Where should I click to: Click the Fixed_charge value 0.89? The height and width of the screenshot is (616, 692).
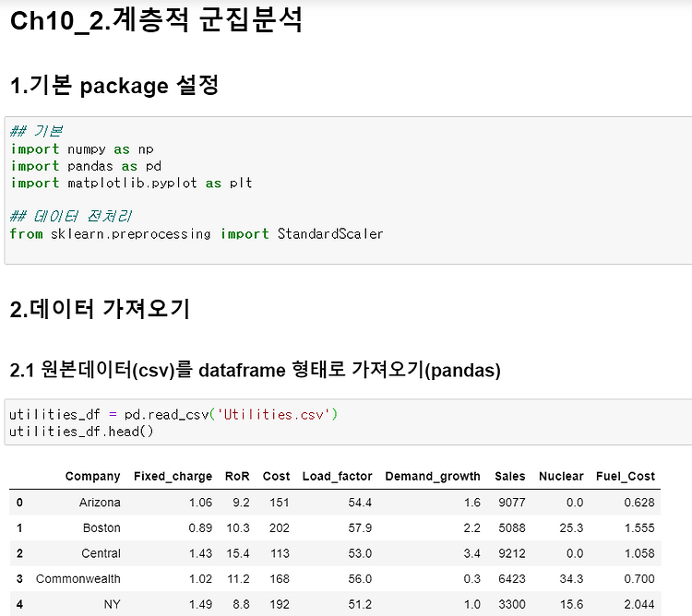(x=200, y=527)
